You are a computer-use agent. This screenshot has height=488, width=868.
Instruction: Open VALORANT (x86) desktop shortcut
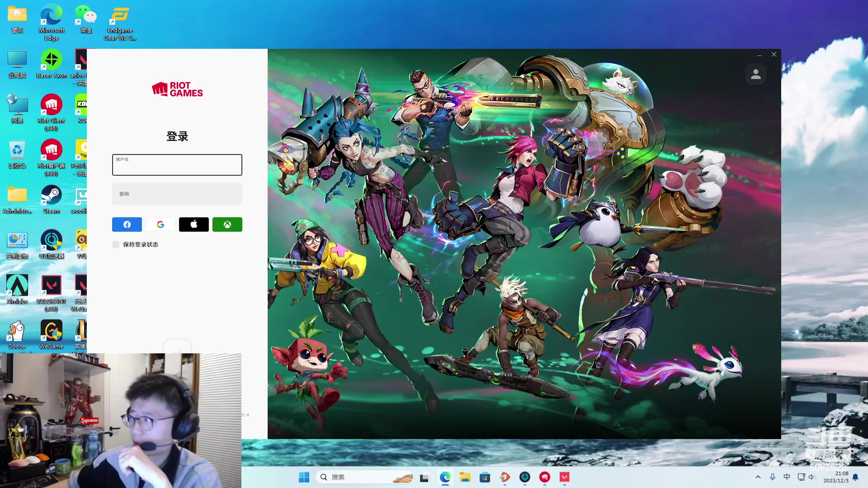52,294
